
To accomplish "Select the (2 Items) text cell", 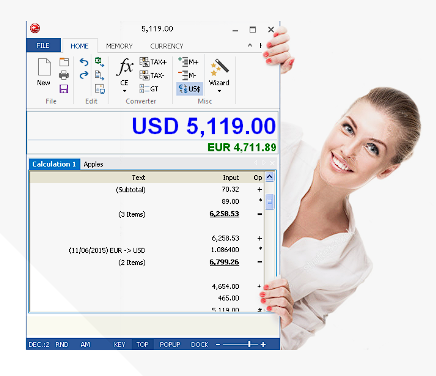I will click(132, 263).
